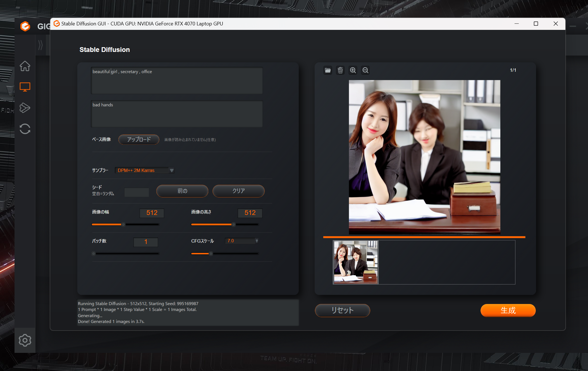Viewport: 588px width, 371px height.
Task: Go to Home in the sidebar
Action: tap(25, 66)
